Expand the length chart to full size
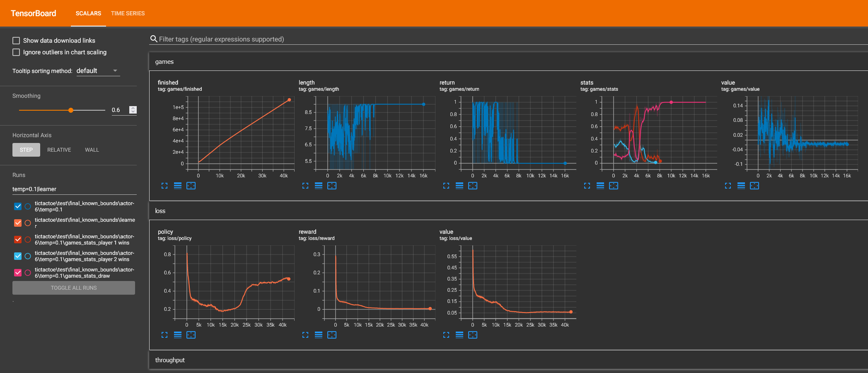This screenshot has height=373, width=868. 305,186
